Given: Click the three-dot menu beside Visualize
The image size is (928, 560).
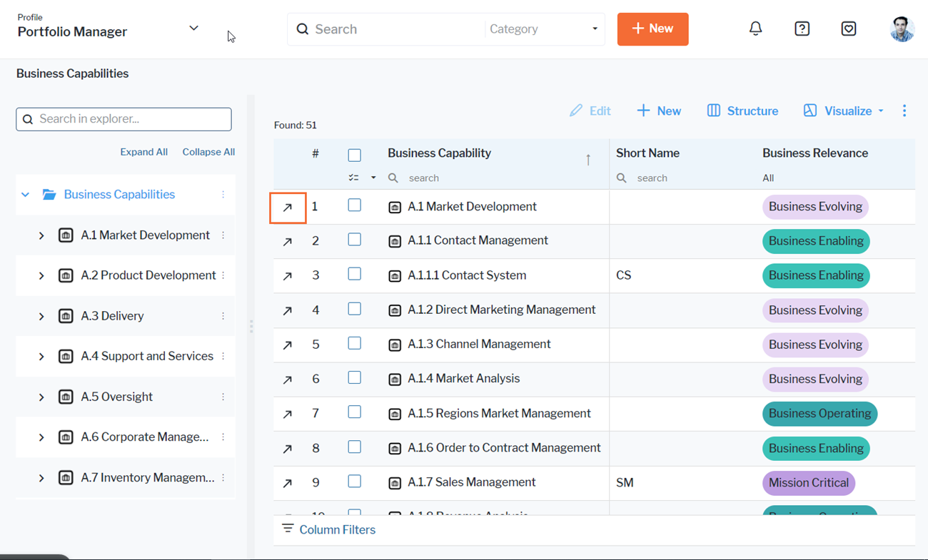Looking at the screenshot, I should click(x=904, y=111).
